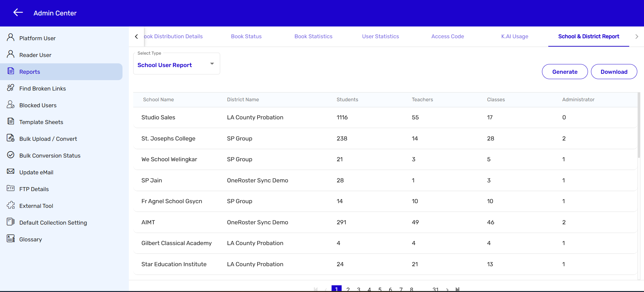Open the K.AI Usage tab
The width and height of the screenshot is (644, 292).
pyautogui.click(x=514, y=37)
